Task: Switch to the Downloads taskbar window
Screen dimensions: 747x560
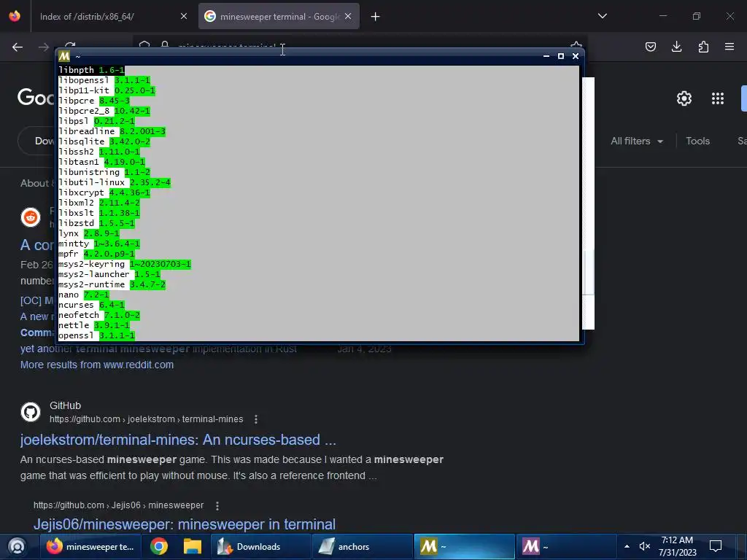Action: click(260, 547)
